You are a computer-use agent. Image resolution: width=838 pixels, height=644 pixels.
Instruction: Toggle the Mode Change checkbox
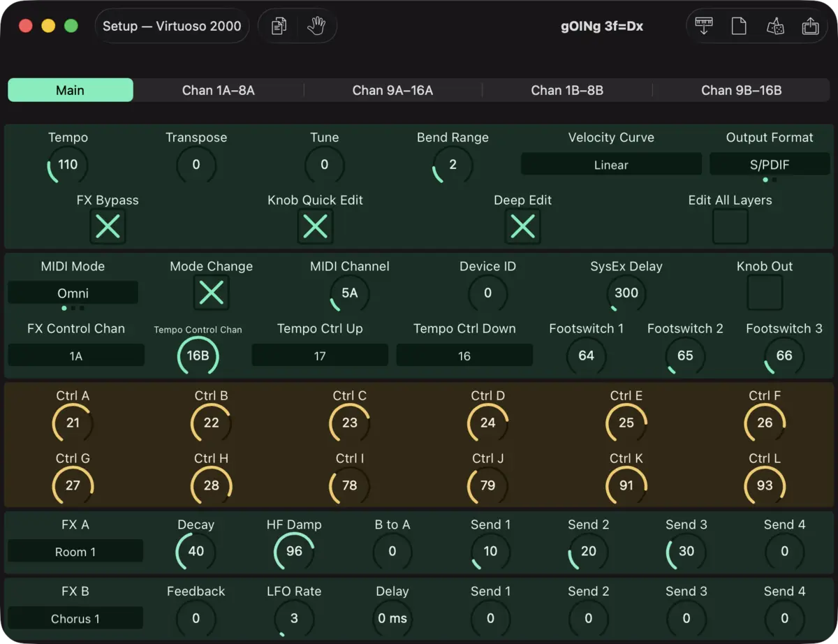pos(212,293)
